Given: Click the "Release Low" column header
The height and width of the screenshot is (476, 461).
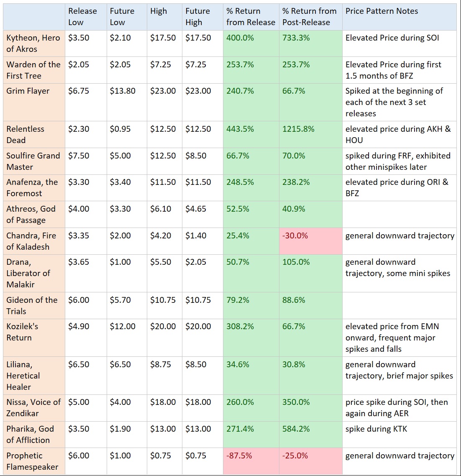Looking at the screenshot, I should [x=82, y=17].
